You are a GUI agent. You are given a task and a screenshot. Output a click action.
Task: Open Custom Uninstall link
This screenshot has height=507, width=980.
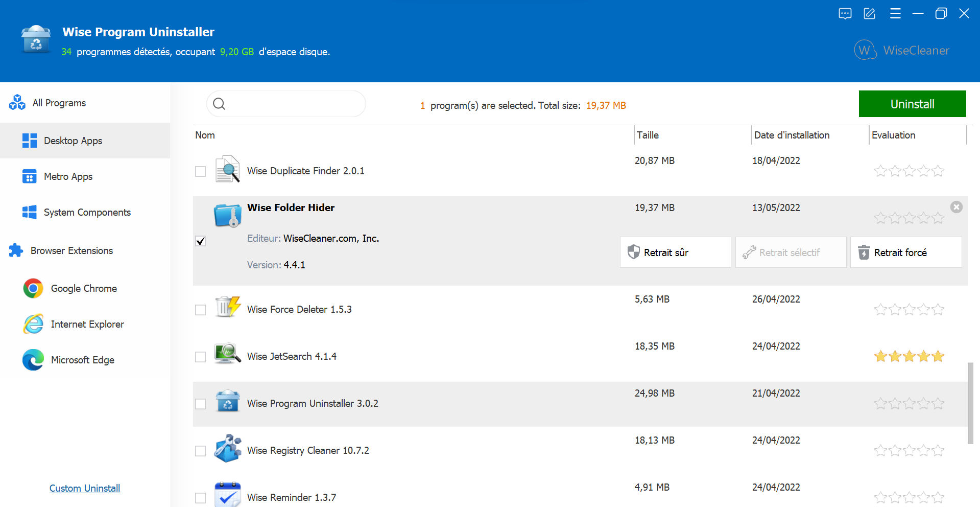coord(85,488)
